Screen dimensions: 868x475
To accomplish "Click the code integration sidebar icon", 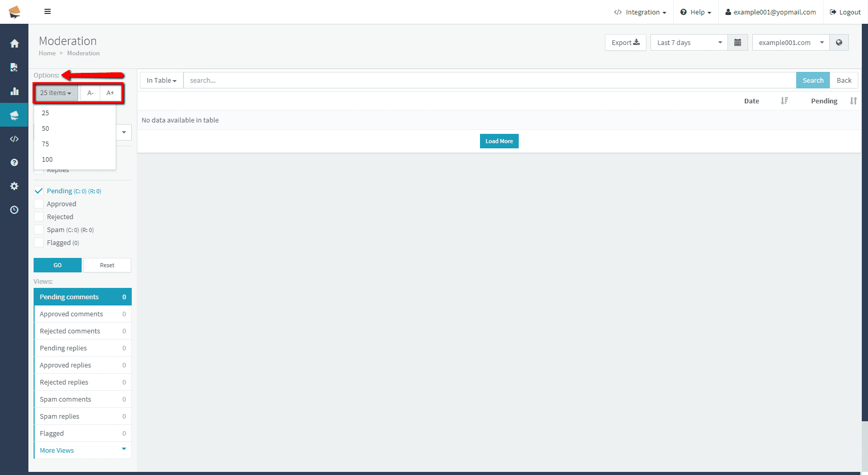I will tap(14, 139).
